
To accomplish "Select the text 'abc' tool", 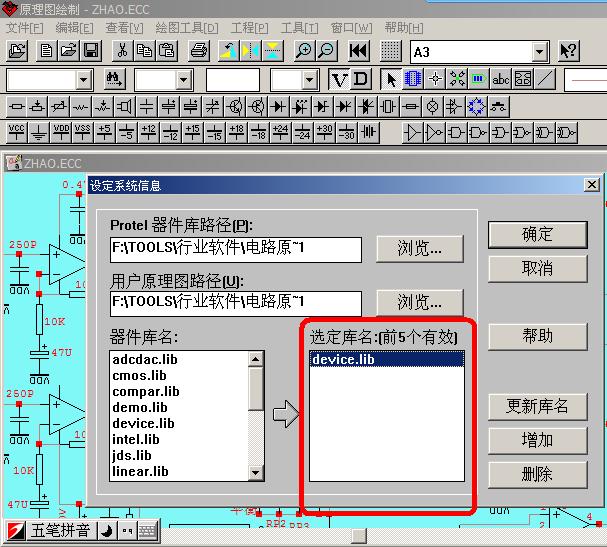I will 501,79.
